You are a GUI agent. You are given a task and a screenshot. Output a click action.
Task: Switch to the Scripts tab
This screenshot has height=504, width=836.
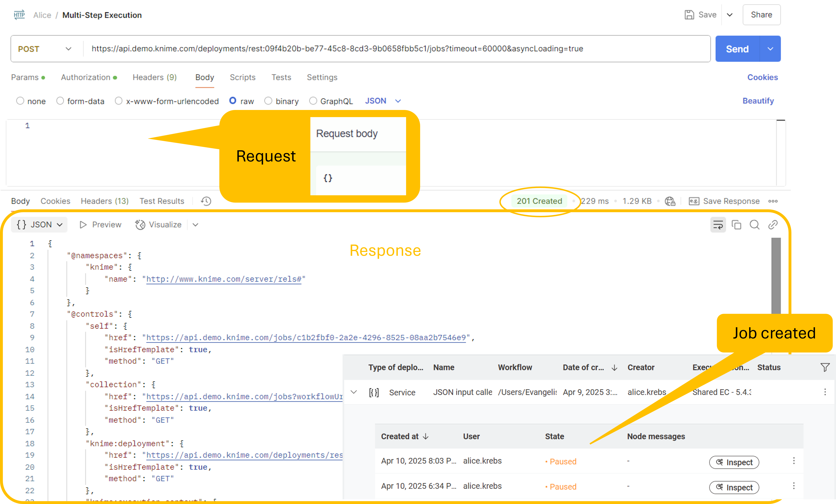243,77
